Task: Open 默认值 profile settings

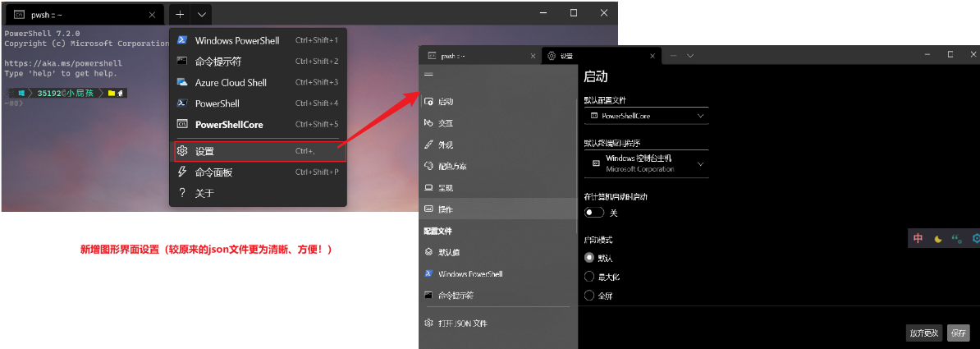Action: (x=498, y=253)
